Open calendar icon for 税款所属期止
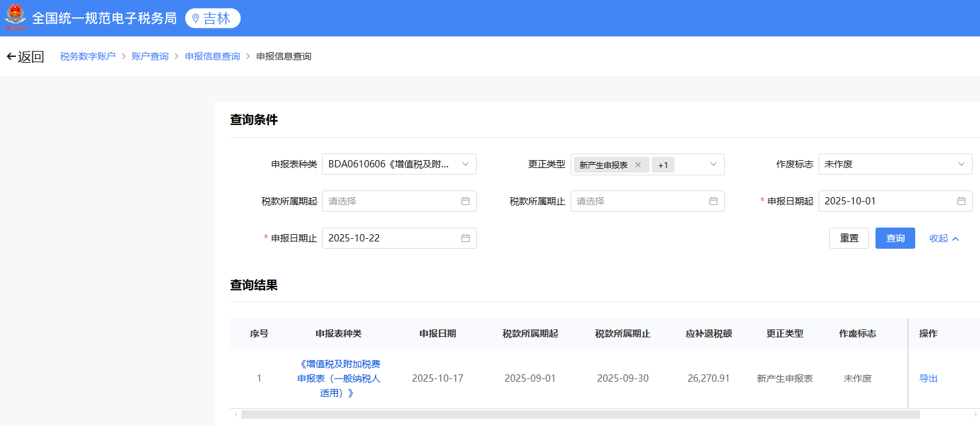The width and height of the screenshot is (980, 426). [714, 201]
